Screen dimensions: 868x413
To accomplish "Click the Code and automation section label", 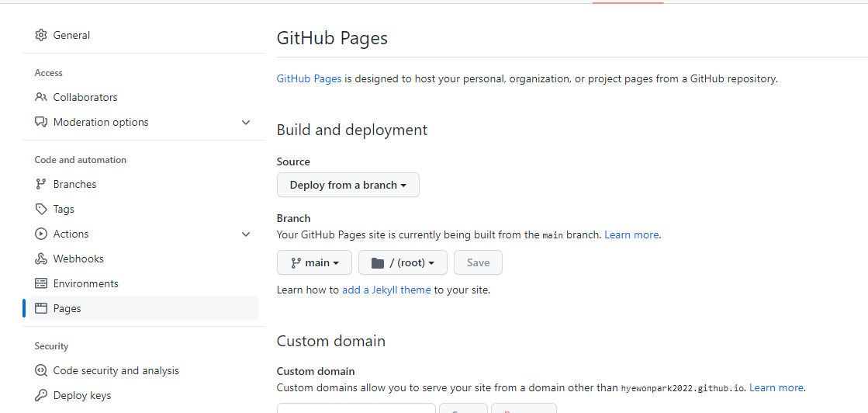I will point(80,160).
